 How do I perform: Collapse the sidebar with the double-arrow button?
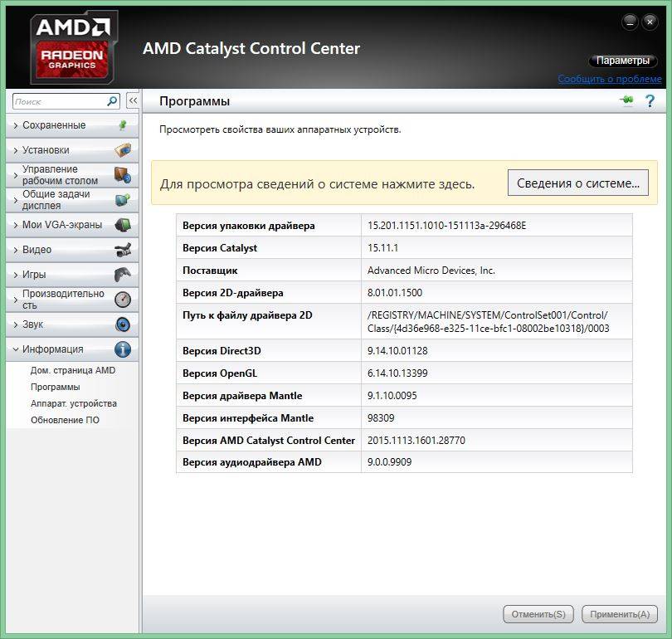click(x=133, y=101)
